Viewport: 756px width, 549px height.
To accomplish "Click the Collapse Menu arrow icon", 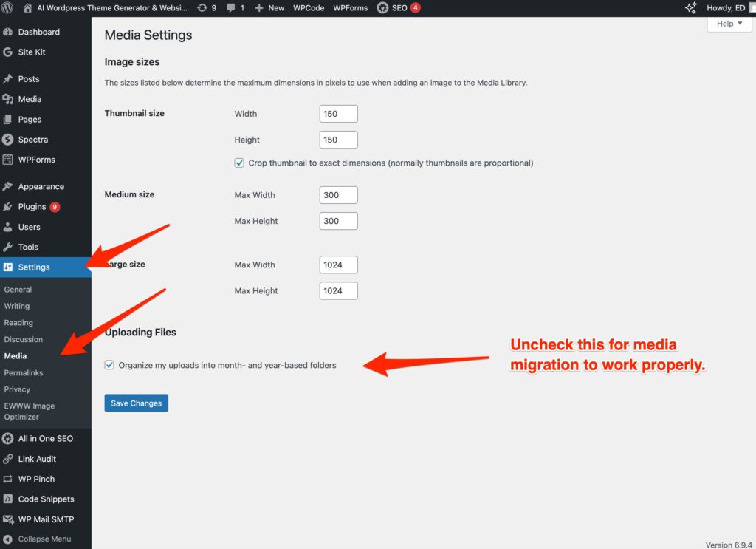I will [8, 539].
